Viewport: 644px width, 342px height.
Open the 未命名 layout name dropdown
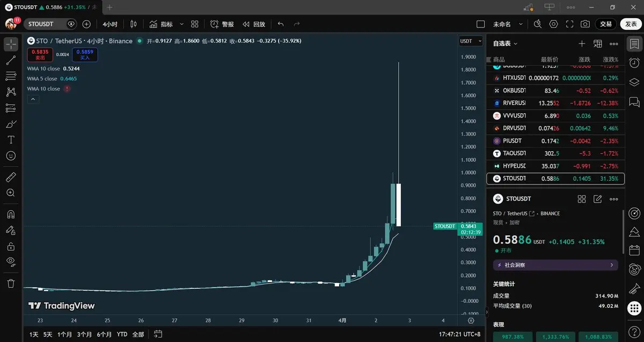(x=507, y=24)
